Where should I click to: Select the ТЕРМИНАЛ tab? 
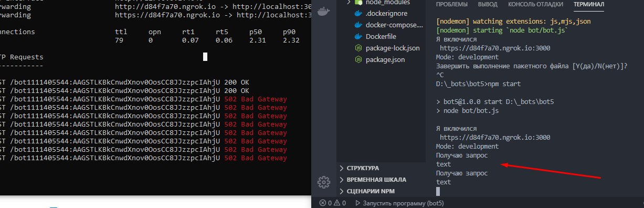coord(589,4)
